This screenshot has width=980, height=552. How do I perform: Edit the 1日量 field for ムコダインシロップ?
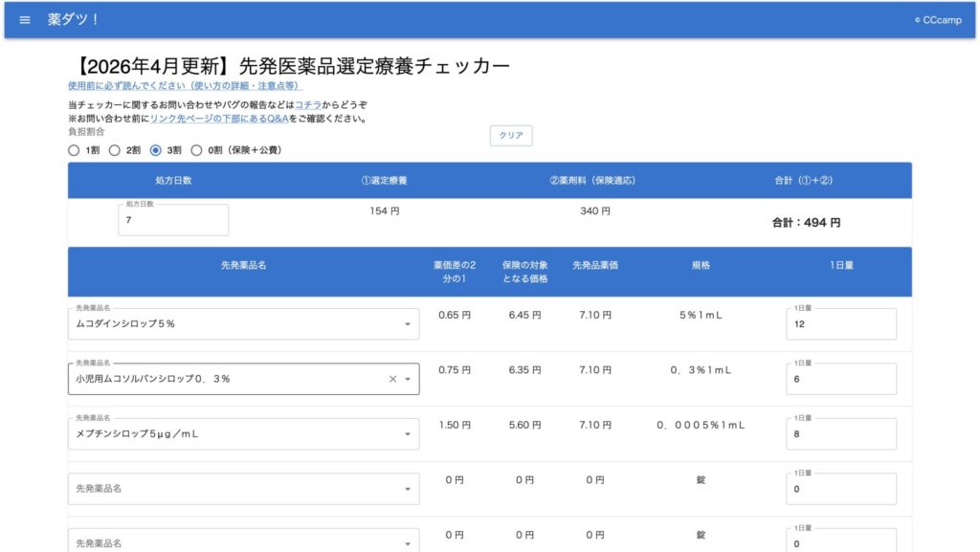(840, 324)
